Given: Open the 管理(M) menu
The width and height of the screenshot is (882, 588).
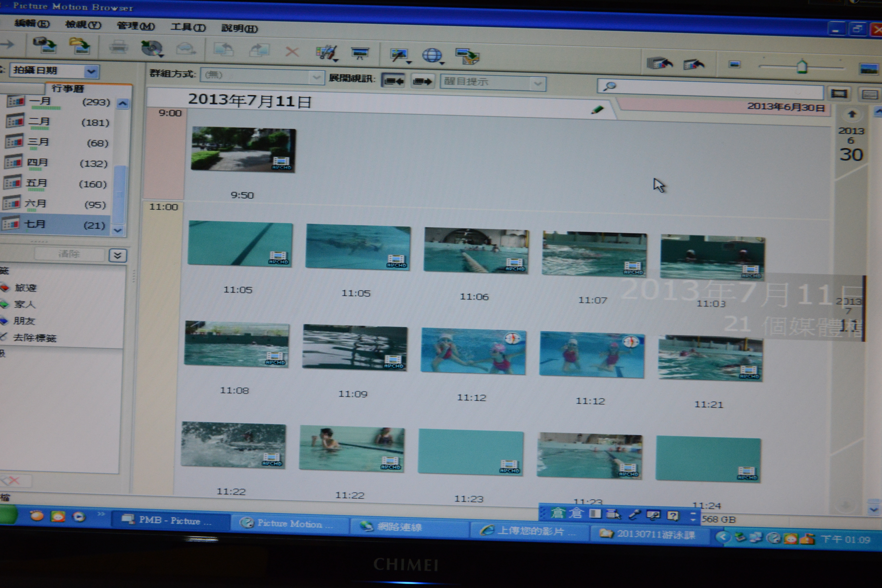Looking at the screenshot, I should pos(136,26).
